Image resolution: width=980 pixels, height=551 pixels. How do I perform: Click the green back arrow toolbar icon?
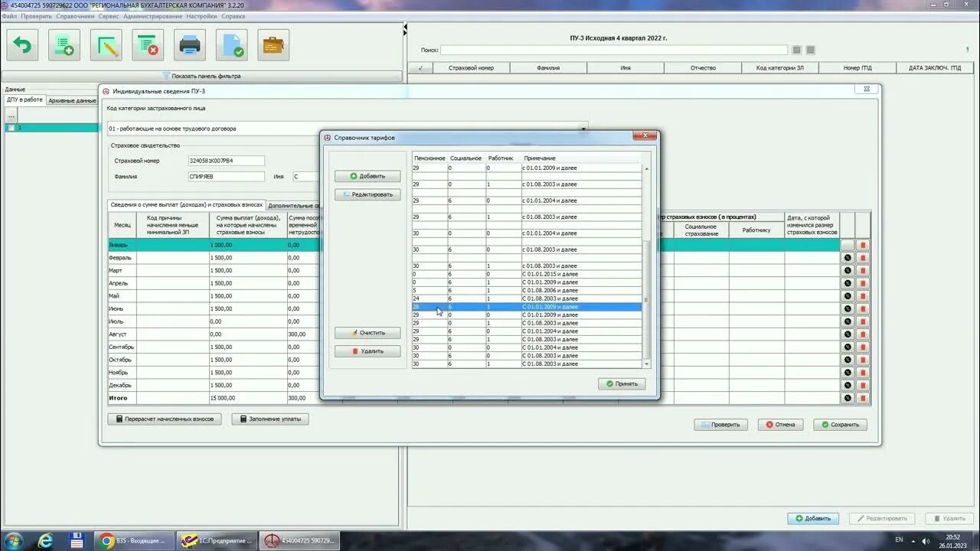coord(23,45)
